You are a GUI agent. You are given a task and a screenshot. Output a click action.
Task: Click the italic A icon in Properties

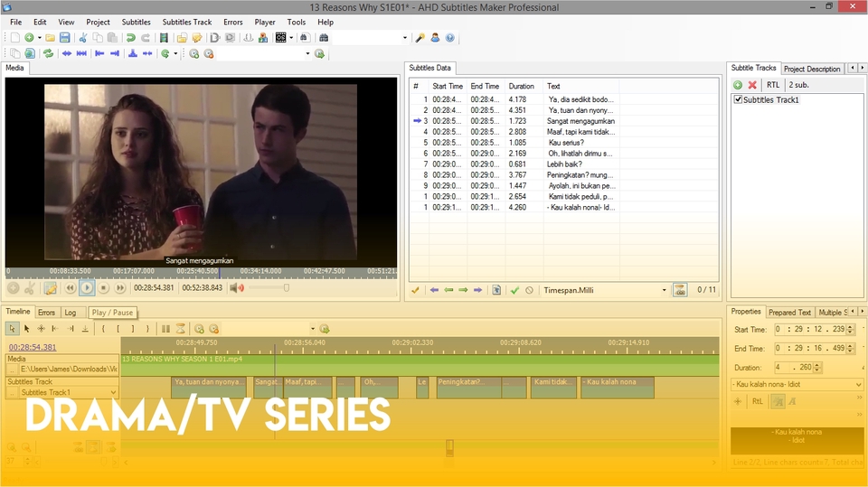pyautogui.click(x=792, y=401)
